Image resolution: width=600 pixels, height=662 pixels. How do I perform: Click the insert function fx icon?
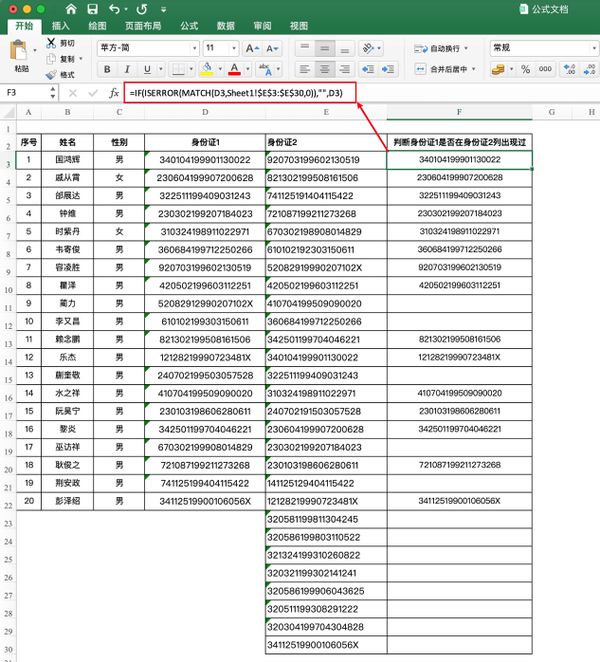[x=114, y=92]
